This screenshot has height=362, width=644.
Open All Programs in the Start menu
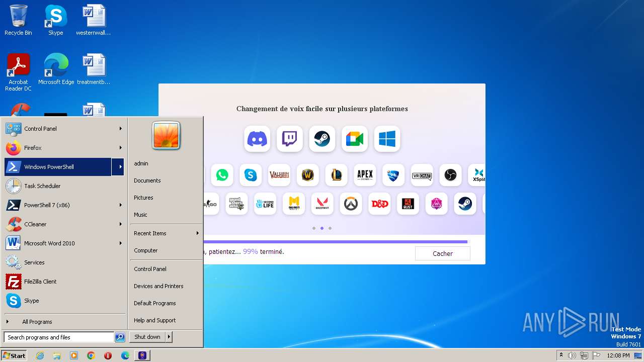coord(64,322)
